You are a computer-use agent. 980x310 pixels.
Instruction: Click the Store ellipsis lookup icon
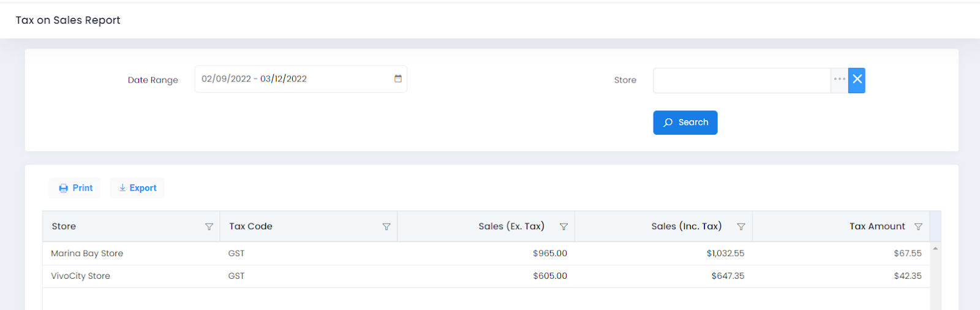(x=839, y=80)
